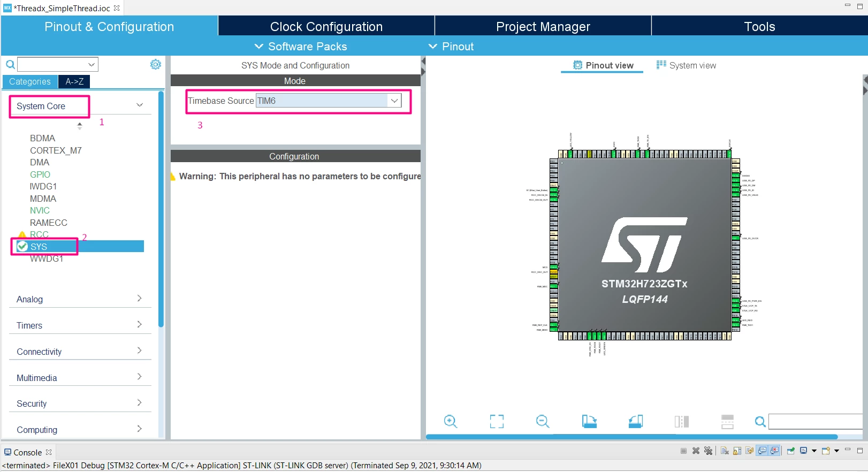The width and height of the screenshot is (868, 472).
Task: Toggle word wrap in console
Action: [x=749, y=451]
